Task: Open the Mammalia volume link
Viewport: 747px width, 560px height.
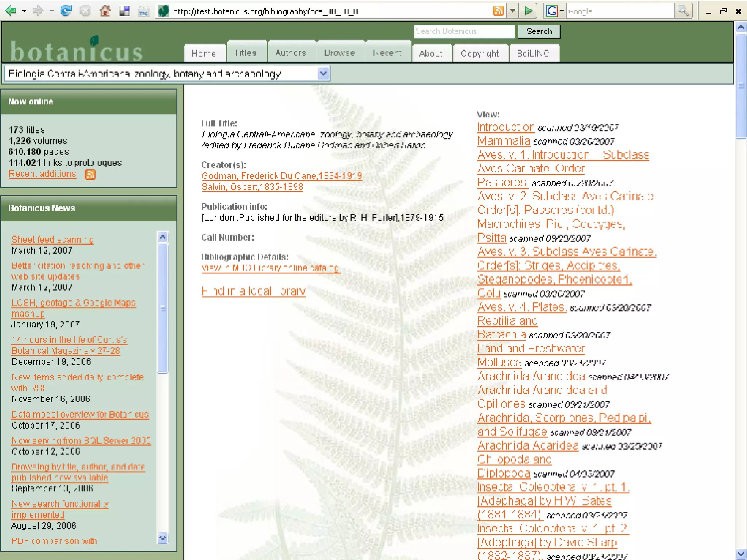Action: [x=503, y=141]
